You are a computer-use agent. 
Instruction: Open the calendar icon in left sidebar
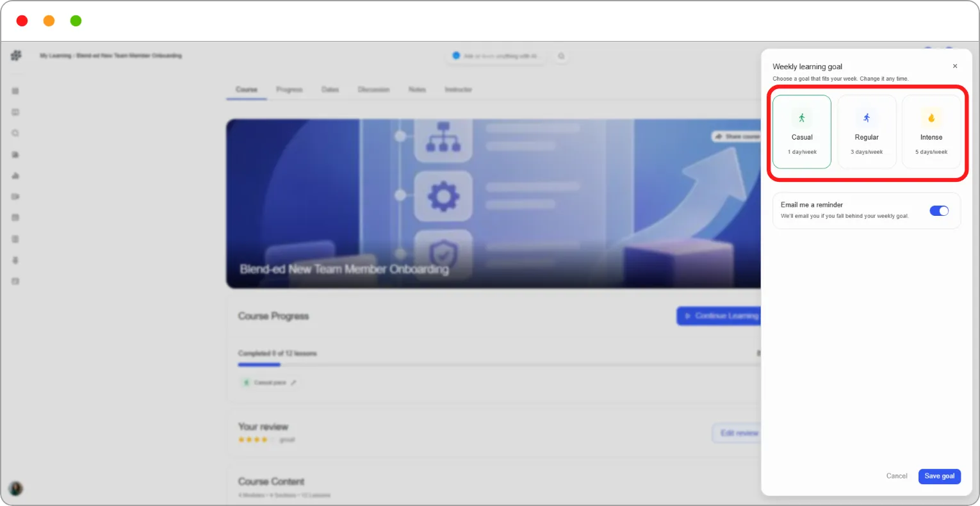point(15,218)
